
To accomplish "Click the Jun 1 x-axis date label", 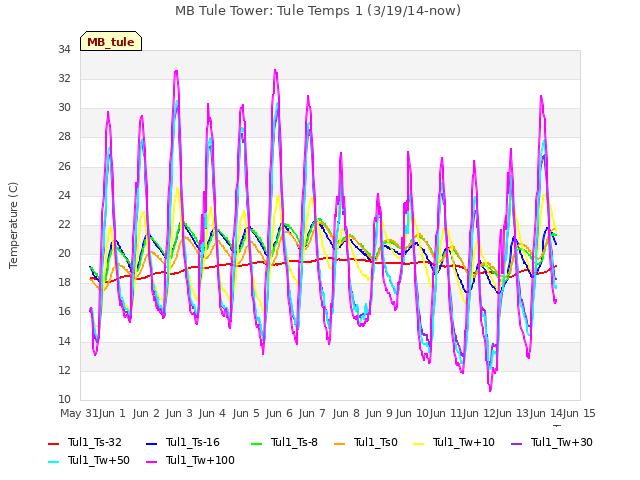I will pyautogui.click(x=112, y=413).
